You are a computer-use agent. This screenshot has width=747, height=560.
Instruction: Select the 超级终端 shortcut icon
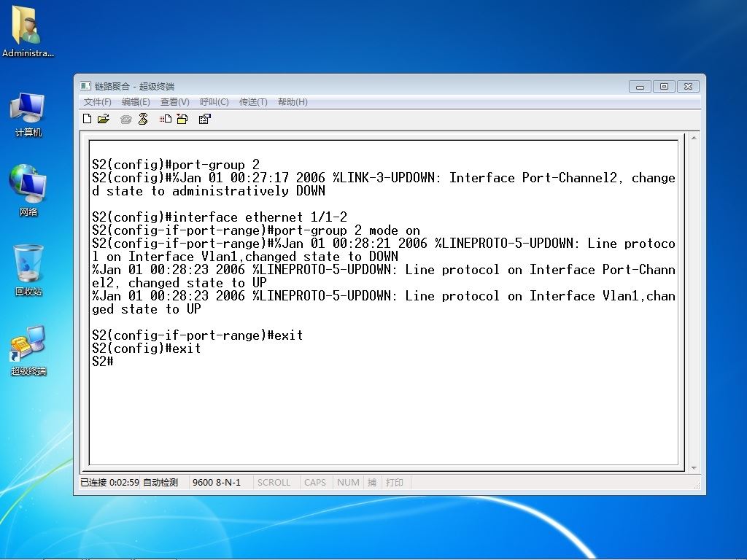coord(28,351)
